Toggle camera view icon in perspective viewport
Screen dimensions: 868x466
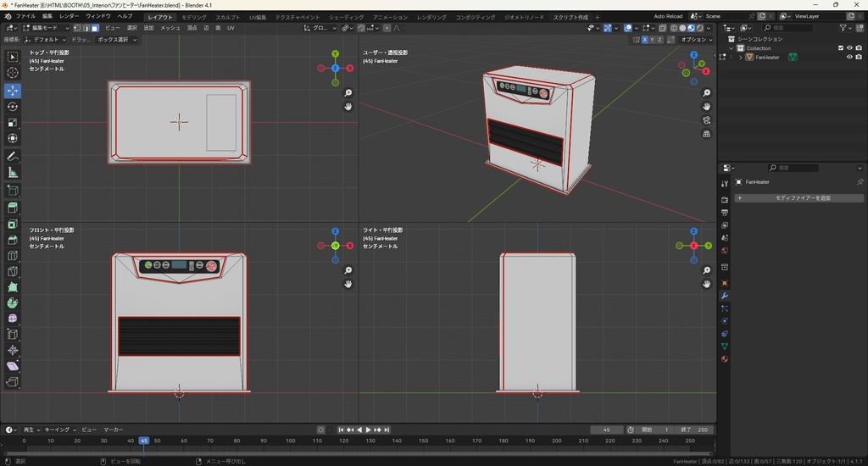pyautogui.click(x=707, y=120)
